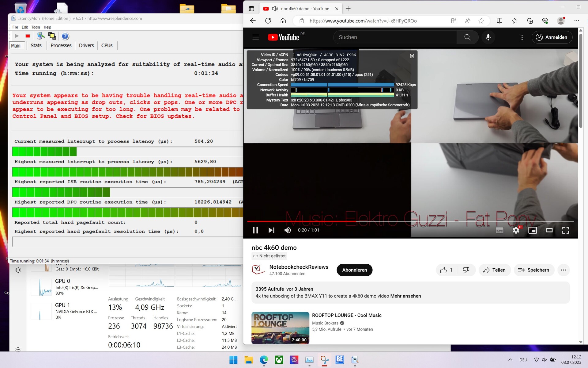588x368 pixels.
Task: Mute the YouTube player volume
Action: pyautogui.click(x=288, y=230)
